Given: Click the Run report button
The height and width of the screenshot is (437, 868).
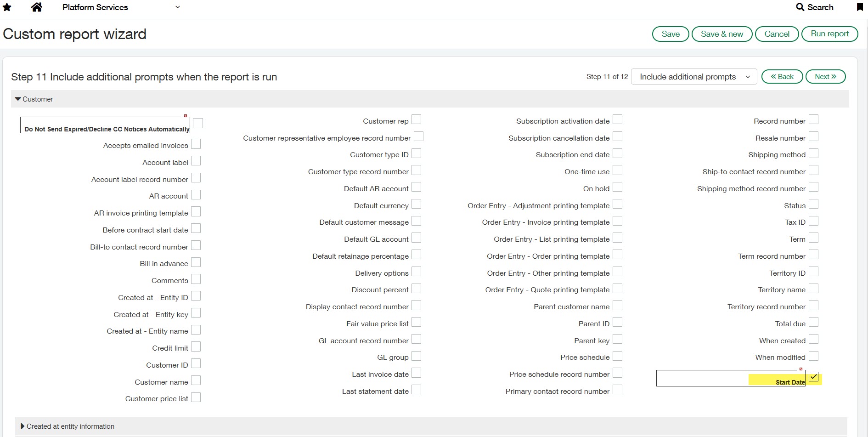Looking at the screenshot, I should (x=829, y=34).
